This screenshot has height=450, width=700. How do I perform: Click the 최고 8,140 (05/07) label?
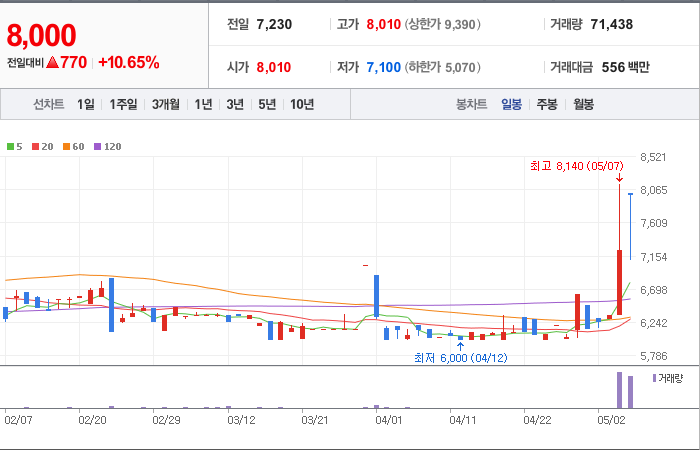[x=577, y=167]
